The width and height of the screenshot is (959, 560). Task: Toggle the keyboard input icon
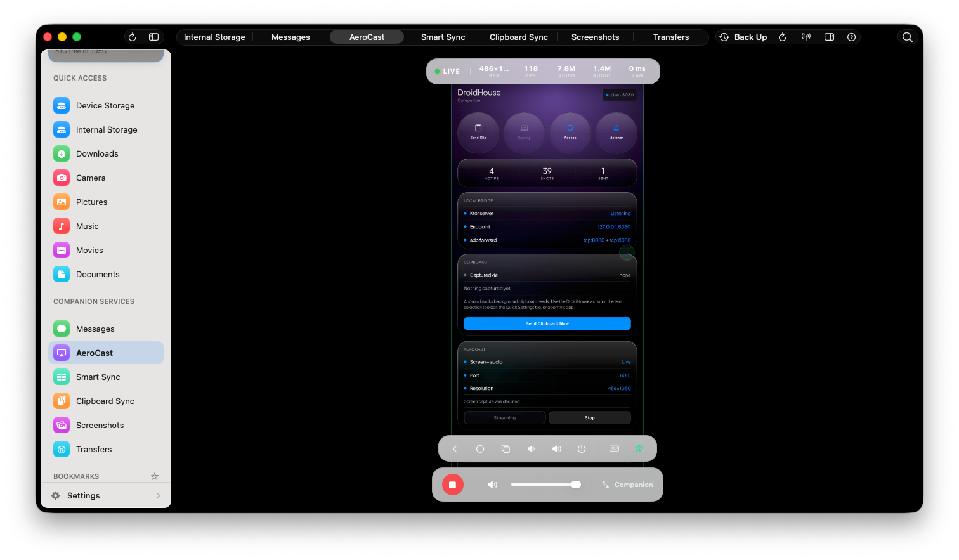tap(614, 449)
